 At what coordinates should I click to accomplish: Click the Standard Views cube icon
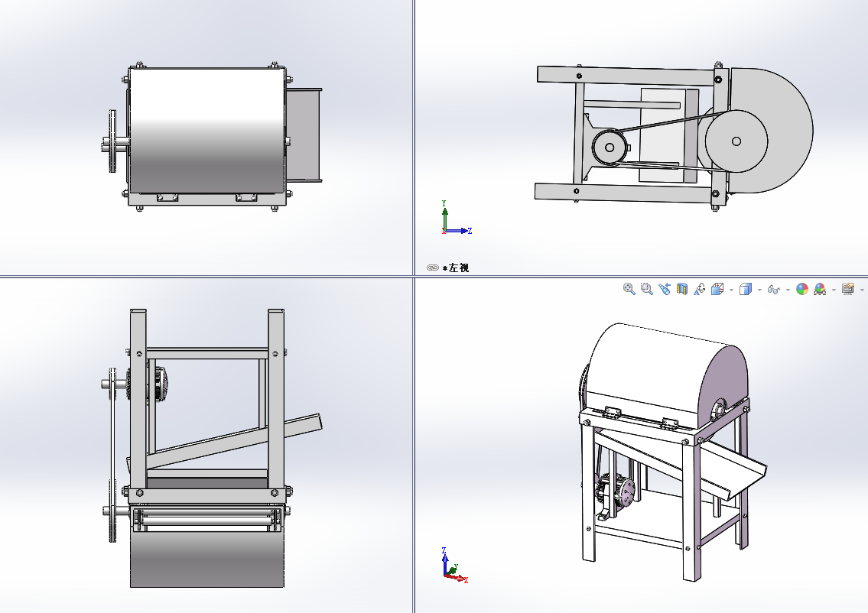pos(717,289)
